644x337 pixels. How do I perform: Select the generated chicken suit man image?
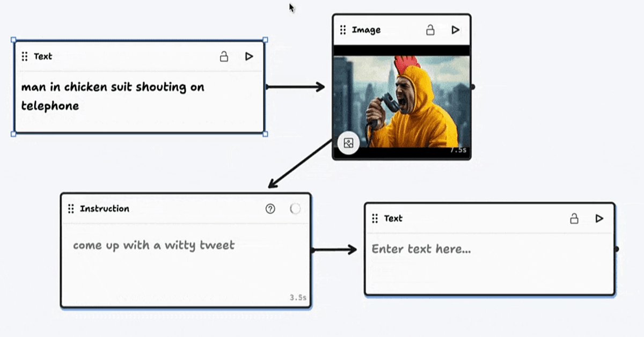(x=402, y=101)
